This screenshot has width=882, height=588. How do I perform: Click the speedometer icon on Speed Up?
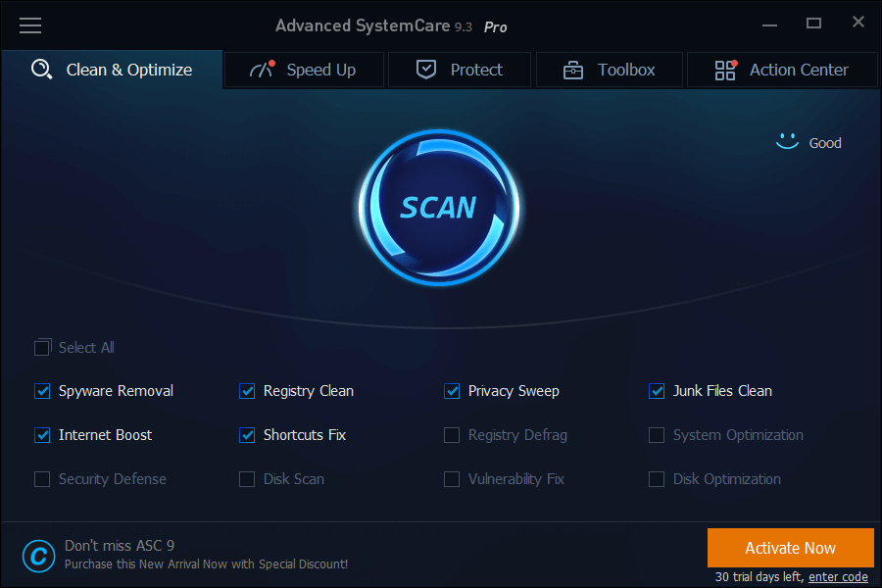[262, 70]
